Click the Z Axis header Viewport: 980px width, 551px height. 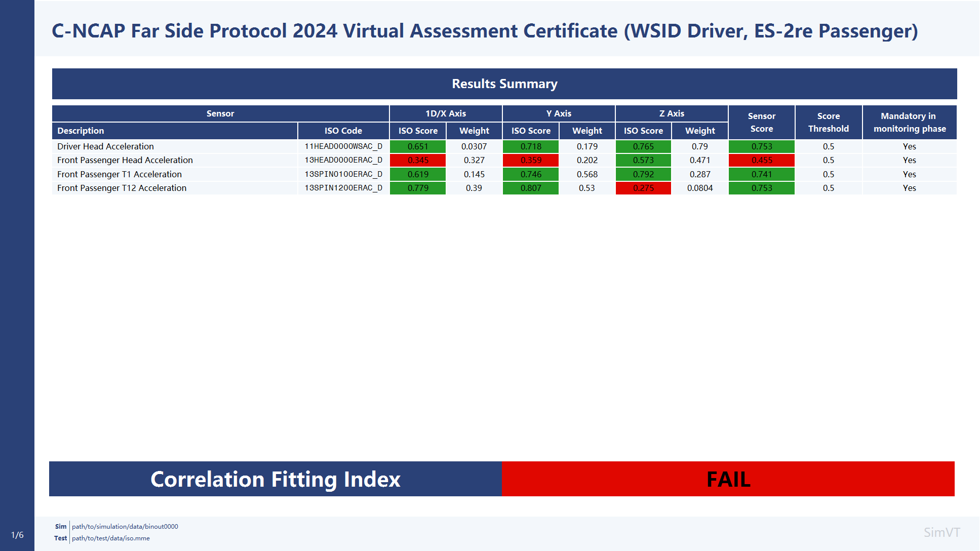pos(672,113)
